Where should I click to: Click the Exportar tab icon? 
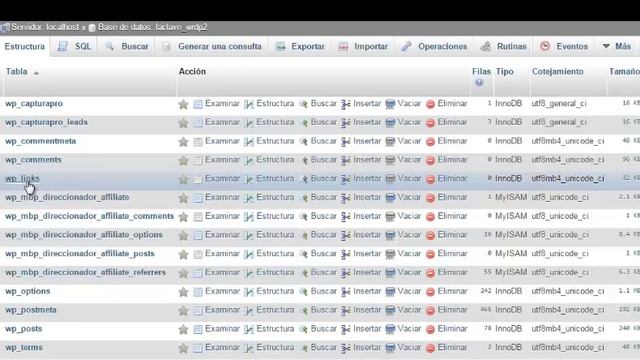280,47
